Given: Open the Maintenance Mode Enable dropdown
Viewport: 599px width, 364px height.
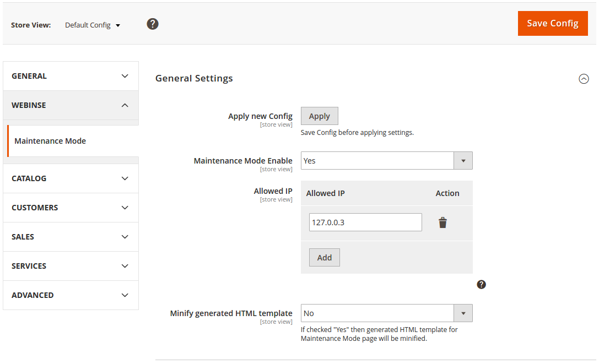Looking at the screenshot, I should click(x=387, y=161).
